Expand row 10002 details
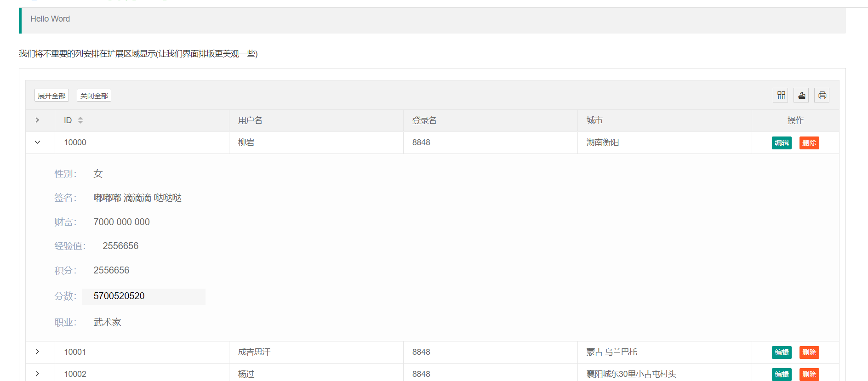 (x=38, y=374)
